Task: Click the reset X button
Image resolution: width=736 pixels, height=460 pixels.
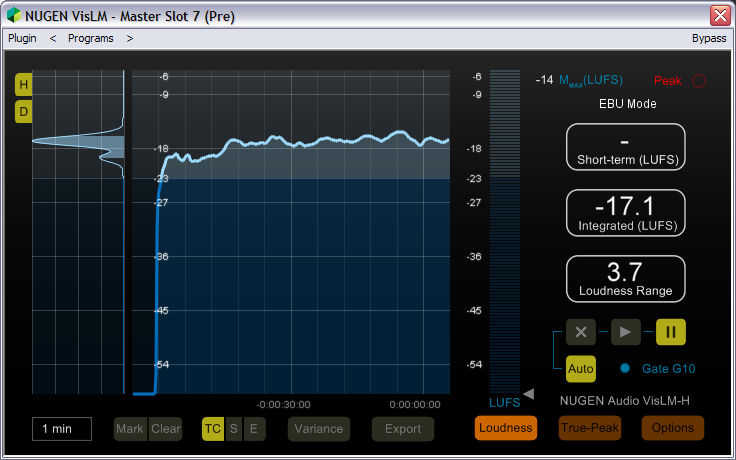Action: point(581,332)
